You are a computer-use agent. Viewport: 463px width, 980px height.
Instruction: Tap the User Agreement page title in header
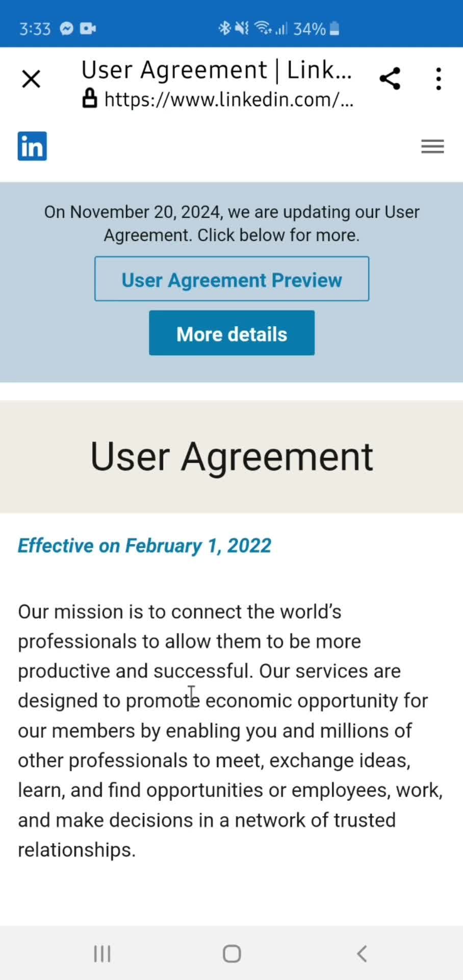217,70
